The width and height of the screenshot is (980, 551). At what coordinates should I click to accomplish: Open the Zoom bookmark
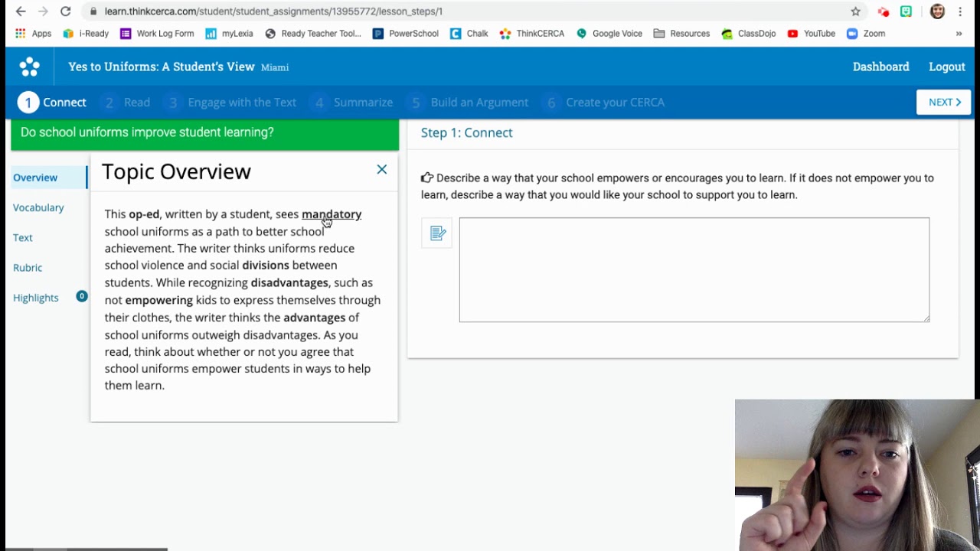coord(866,34)
